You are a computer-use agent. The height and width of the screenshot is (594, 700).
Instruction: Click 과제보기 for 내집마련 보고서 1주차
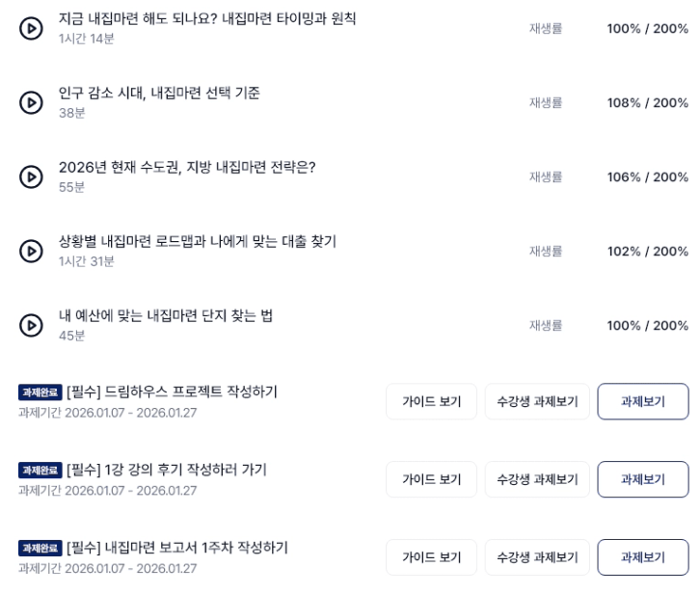[643, 557]
